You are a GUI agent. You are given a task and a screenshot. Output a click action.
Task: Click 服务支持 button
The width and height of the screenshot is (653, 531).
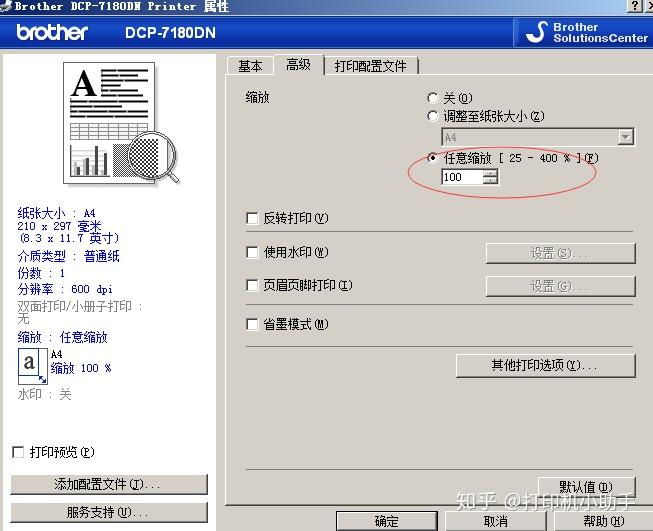(109, 512)
